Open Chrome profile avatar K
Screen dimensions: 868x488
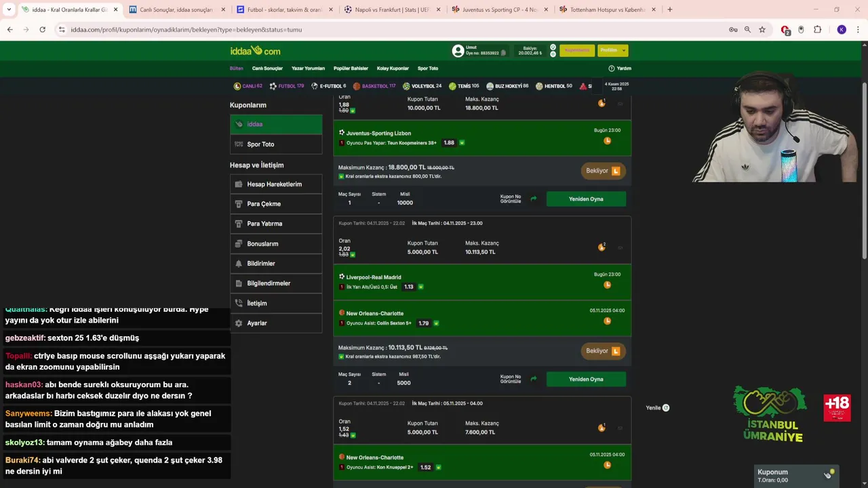pos(842,30)
